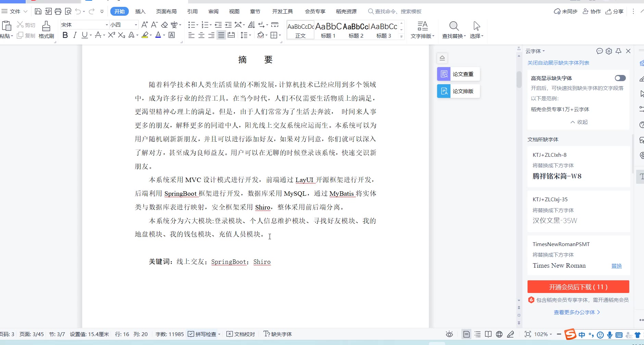Viewport: 644px width, 345px height.
Task: Toggle Spell Check in status bar
Action: (202, 334)
